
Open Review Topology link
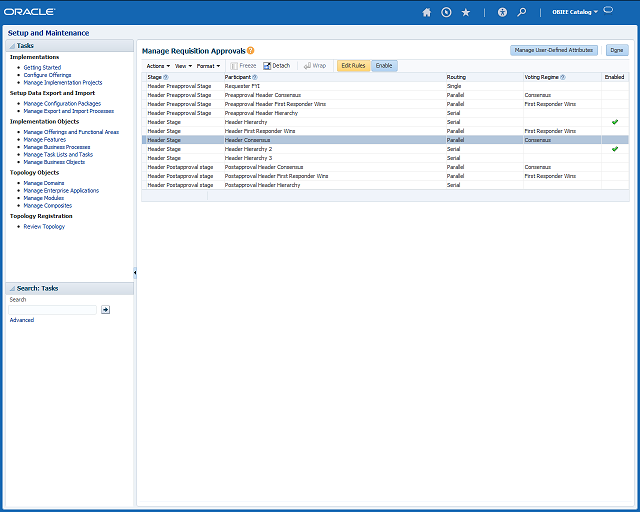[x=44, y=227]
